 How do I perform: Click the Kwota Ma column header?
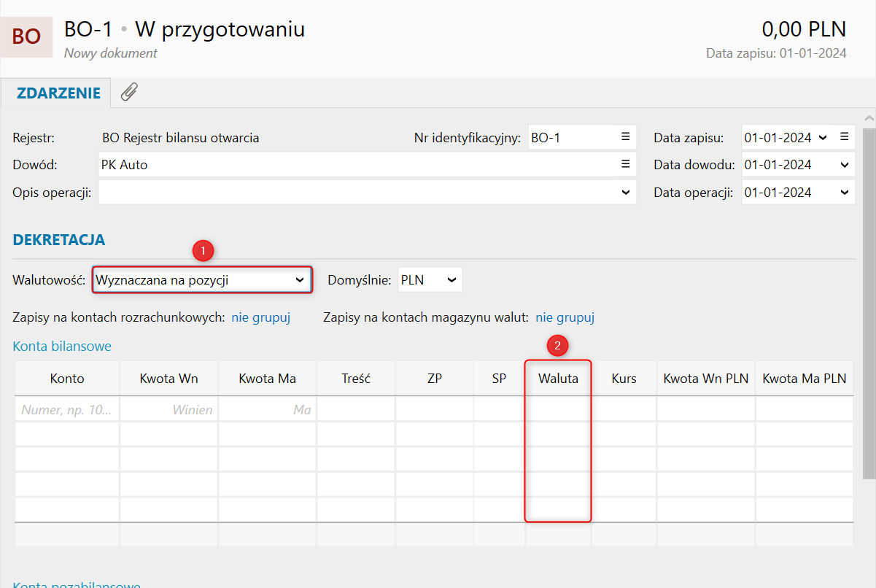pyautogui.click(x=268, y=379)
